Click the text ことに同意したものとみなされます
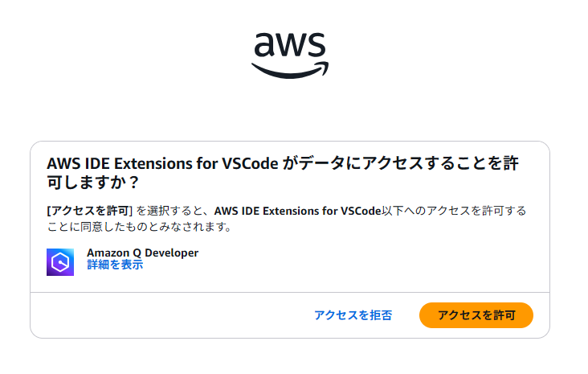Image resolution: width=588 pixels, height=374 pixels. [140, 227]
